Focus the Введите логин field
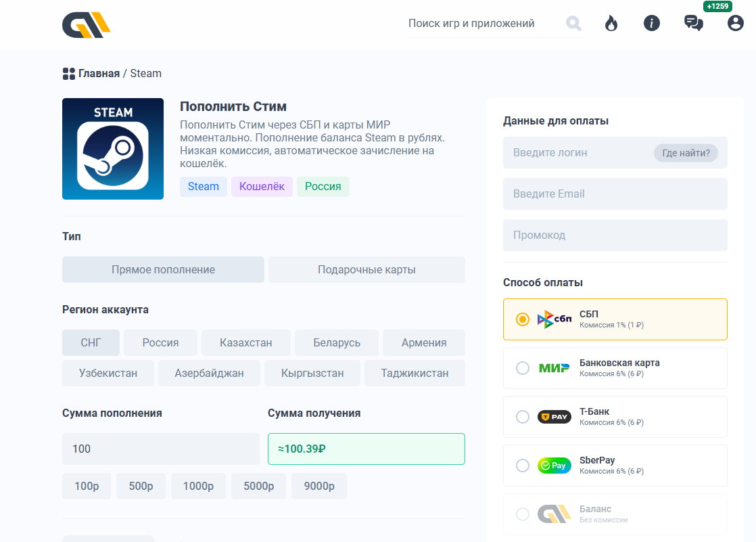This screenshot has height=542, width=756. click(x=615, y=152)
